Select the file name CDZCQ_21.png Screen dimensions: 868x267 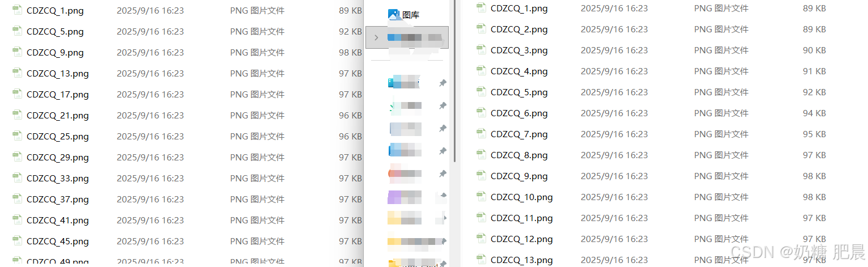coord(58,116)
